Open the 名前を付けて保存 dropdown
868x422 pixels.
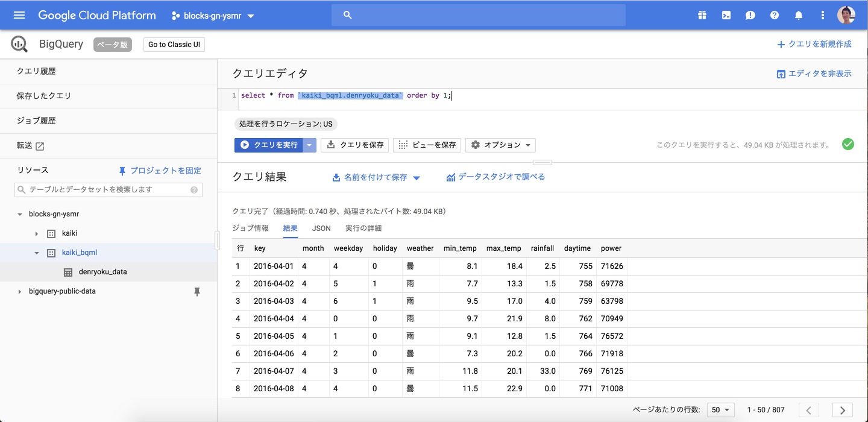pos(376,177)
